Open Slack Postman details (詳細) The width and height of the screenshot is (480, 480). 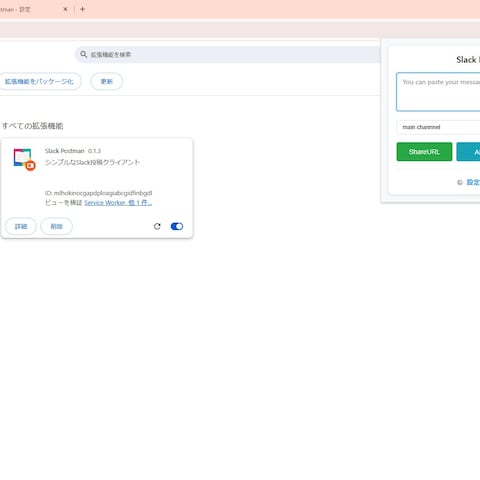[21, 226]
